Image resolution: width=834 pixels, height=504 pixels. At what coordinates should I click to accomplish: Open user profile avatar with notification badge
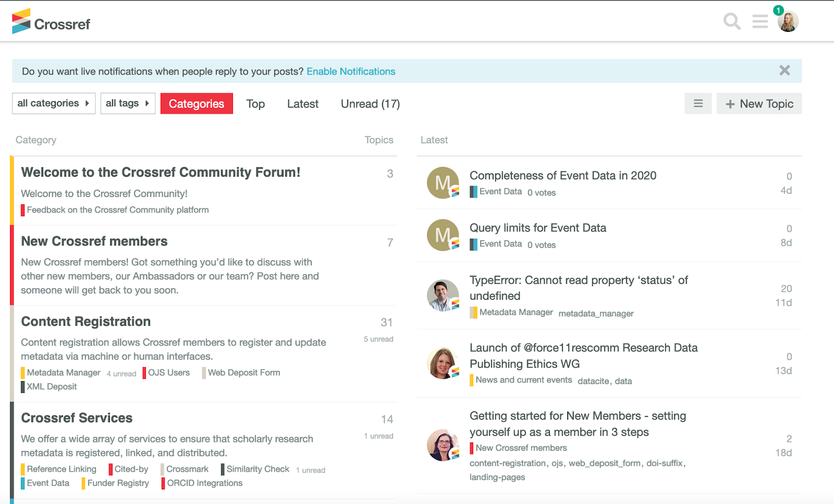click(788, 22)
